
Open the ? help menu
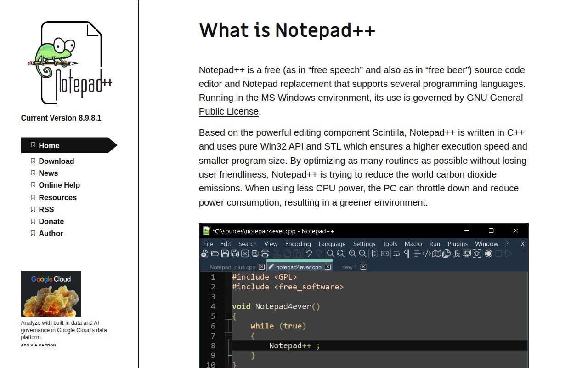pyautogui.click(x=507, y=244)
